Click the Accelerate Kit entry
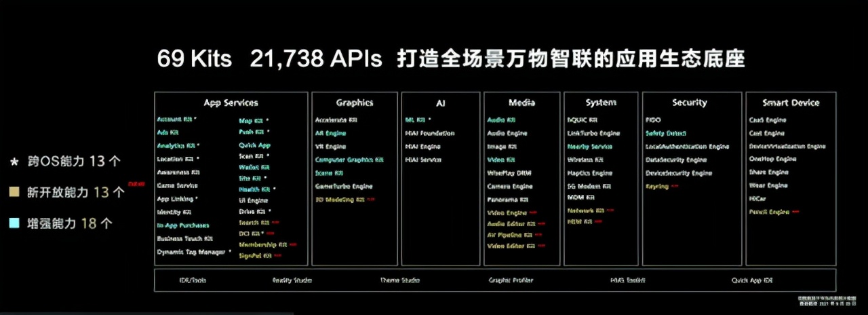 click(336, 119)
